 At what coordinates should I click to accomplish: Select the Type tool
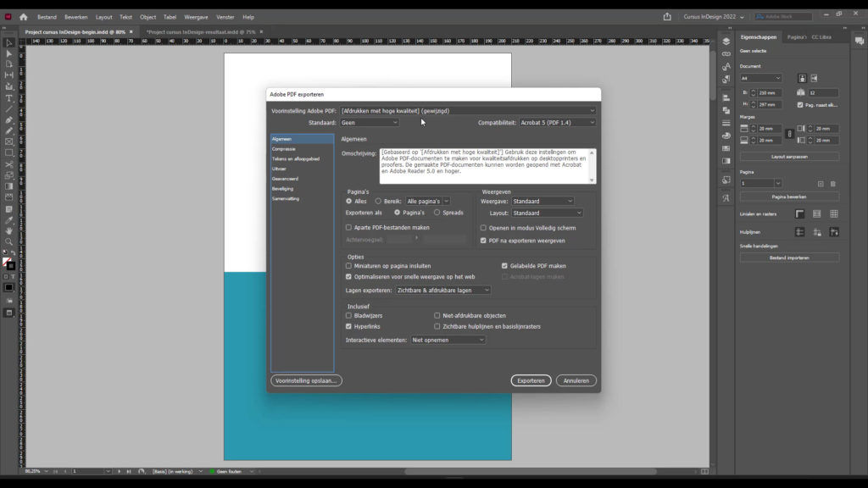click(8, 98)
